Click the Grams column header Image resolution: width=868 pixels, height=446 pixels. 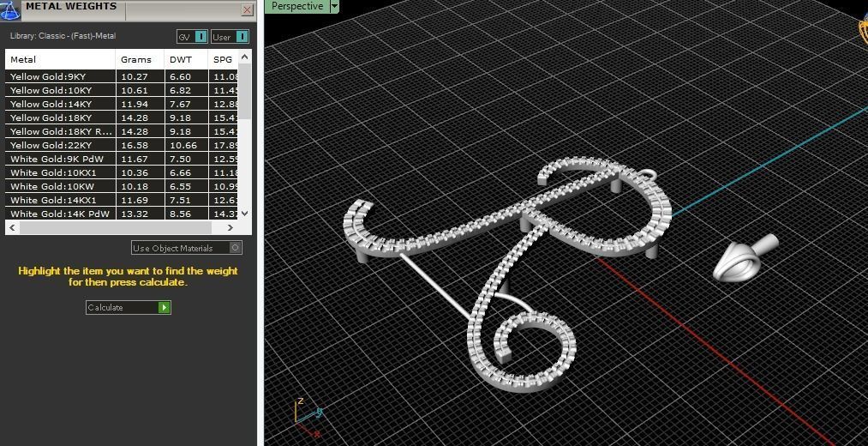140,59
